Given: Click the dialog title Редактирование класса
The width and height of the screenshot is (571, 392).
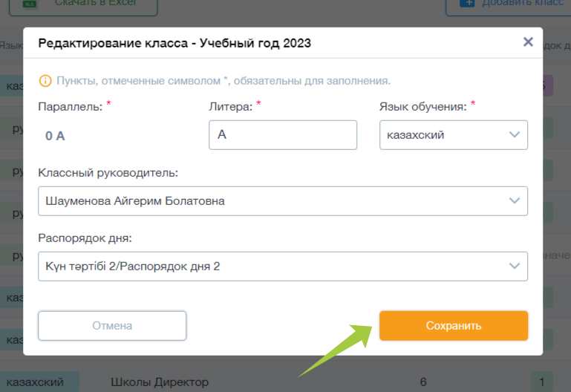Looking at the screenshot, I should [x=174, y=43].
